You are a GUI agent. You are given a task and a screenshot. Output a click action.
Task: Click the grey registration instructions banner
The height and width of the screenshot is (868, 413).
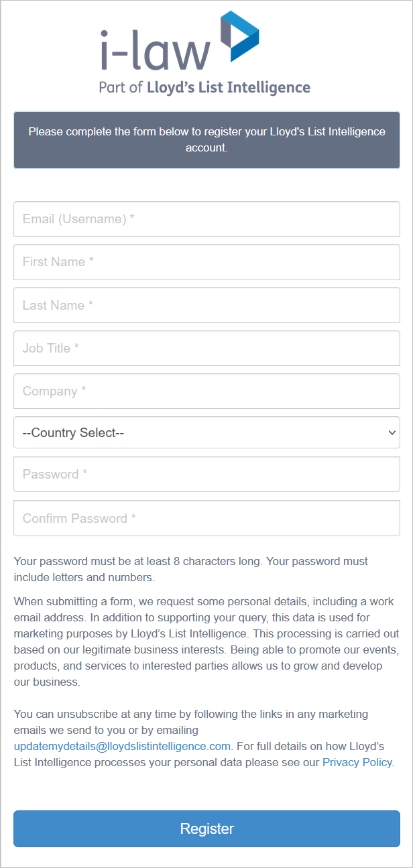206,139
